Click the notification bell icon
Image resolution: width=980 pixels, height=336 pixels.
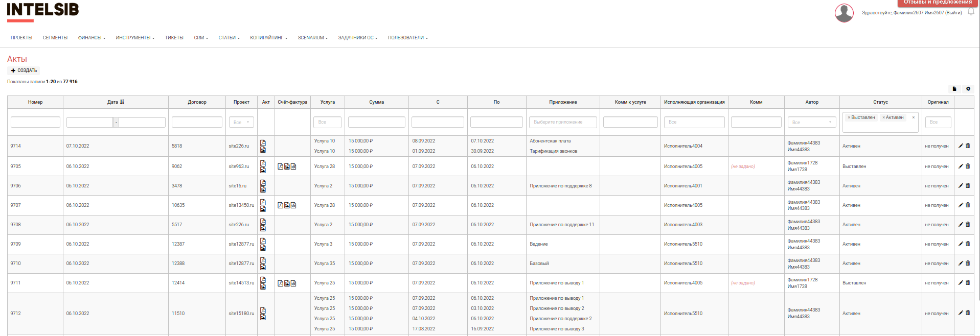[971, 12]
